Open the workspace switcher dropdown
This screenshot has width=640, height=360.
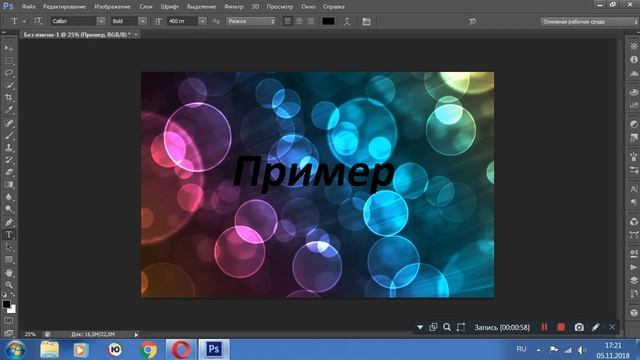tap(589, 22)
